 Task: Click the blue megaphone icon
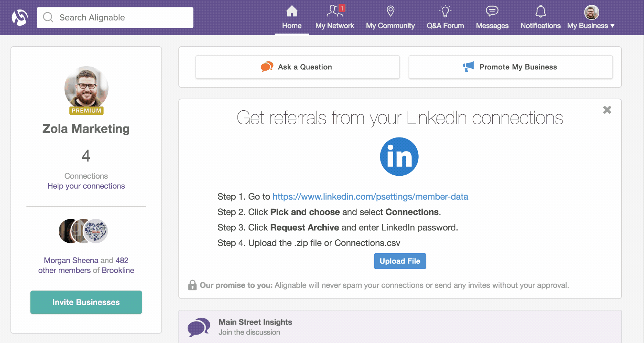(x=468, y=67)
